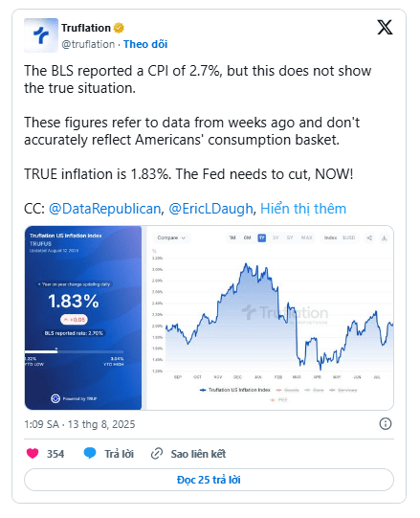
Task: Click Đọc 25 trả lời button
Action: point(209,480)
